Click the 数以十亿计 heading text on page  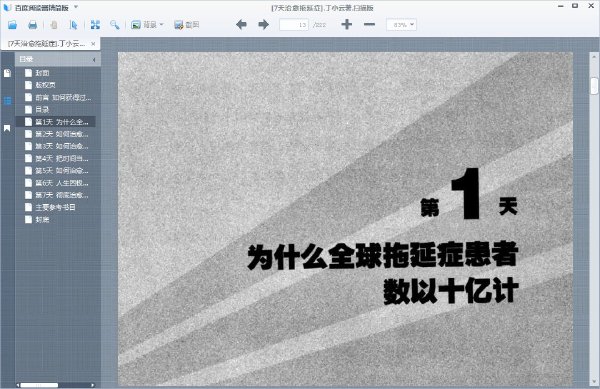click(451, 291)
